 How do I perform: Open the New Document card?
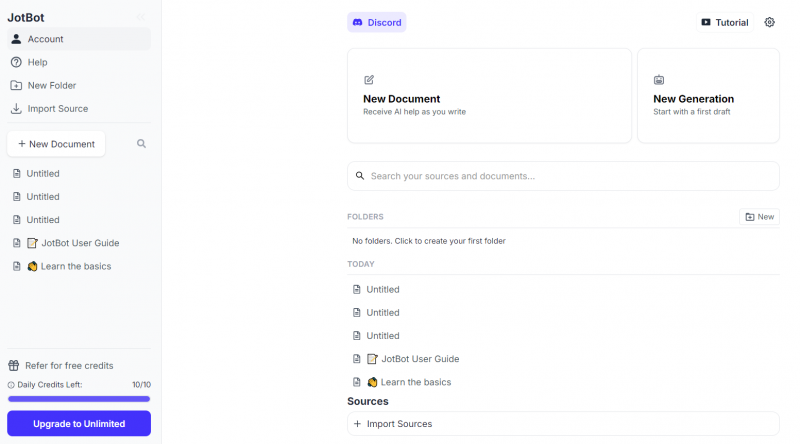tap(489, 96)
